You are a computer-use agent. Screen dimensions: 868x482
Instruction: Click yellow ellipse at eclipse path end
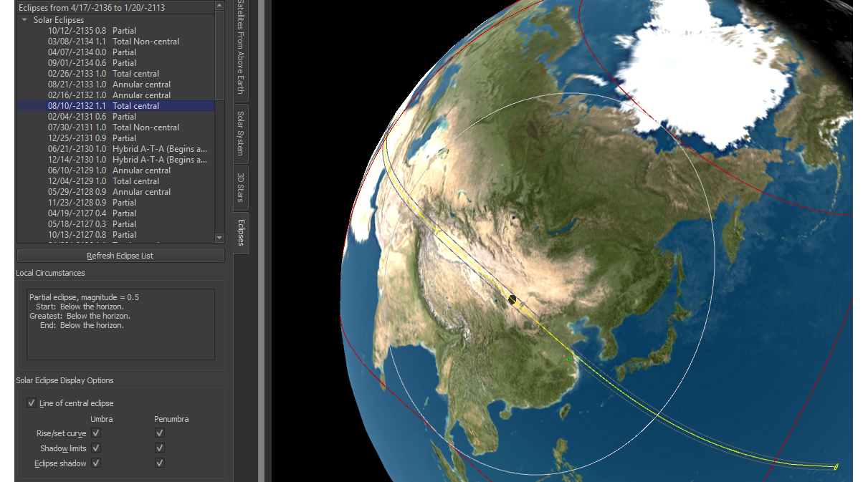[x=836, y=467]
